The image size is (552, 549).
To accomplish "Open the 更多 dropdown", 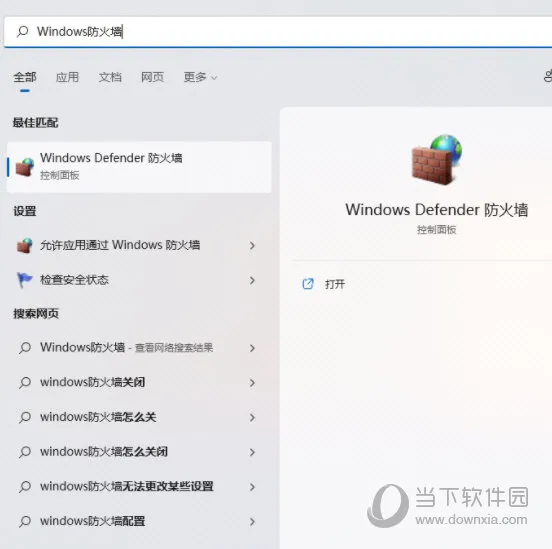I will coord(200,77).
